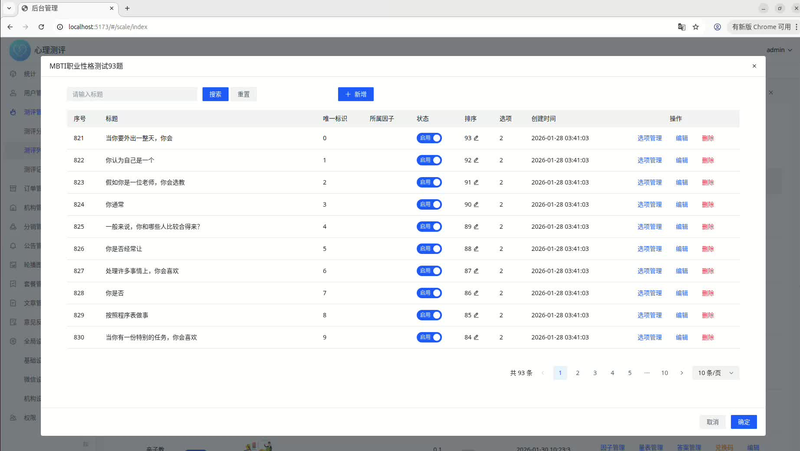Open the admin user dropdown
Image resolution: width=800 pixels, height=451 pixels.
tap(779, 50)
